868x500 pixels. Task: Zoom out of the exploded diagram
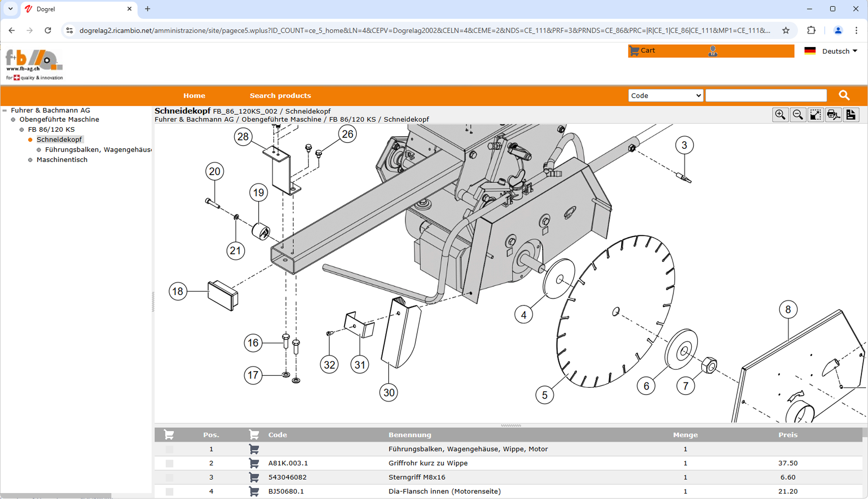[798, 115]
